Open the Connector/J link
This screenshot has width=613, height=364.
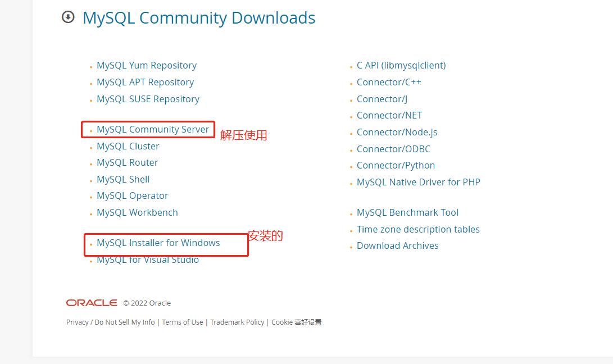click(382, 99)
